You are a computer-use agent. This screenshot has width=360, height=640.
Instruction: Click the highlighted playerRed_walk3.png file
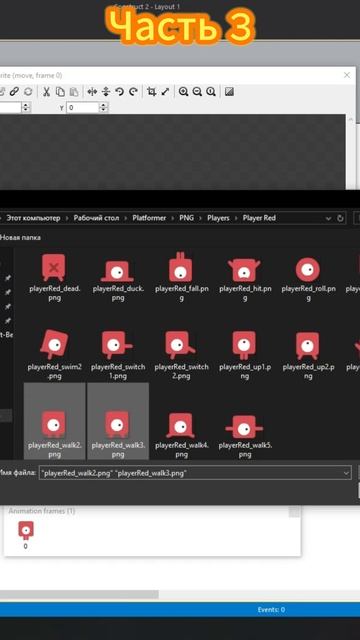point(118,421)
